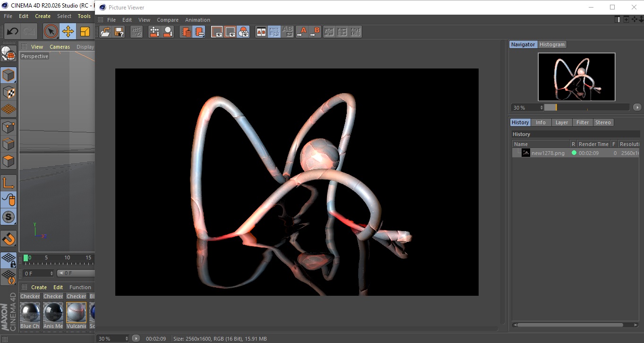The image size is (644, 343).
Task: Click the Render Time column header
Action: [593, 144]
